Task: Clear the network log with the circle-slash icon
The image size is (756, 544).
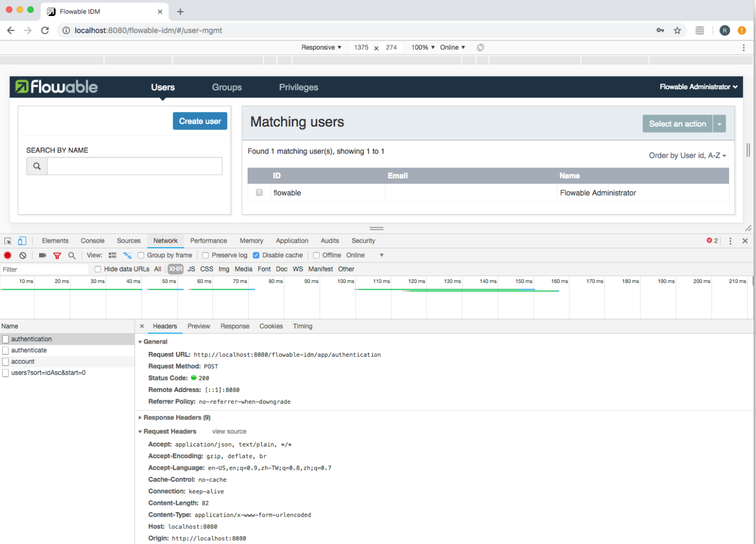Action: [23, 255]
